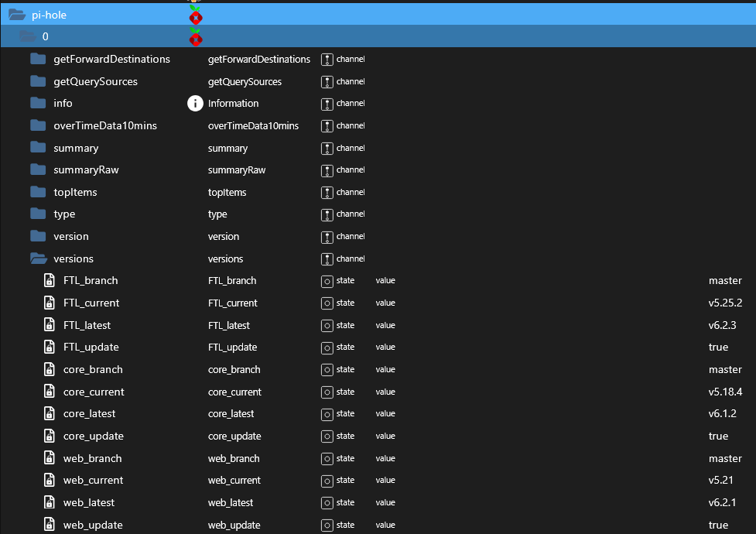Click the FTL_update value true
Screen dimensions: 756x534
click(718, 347)
